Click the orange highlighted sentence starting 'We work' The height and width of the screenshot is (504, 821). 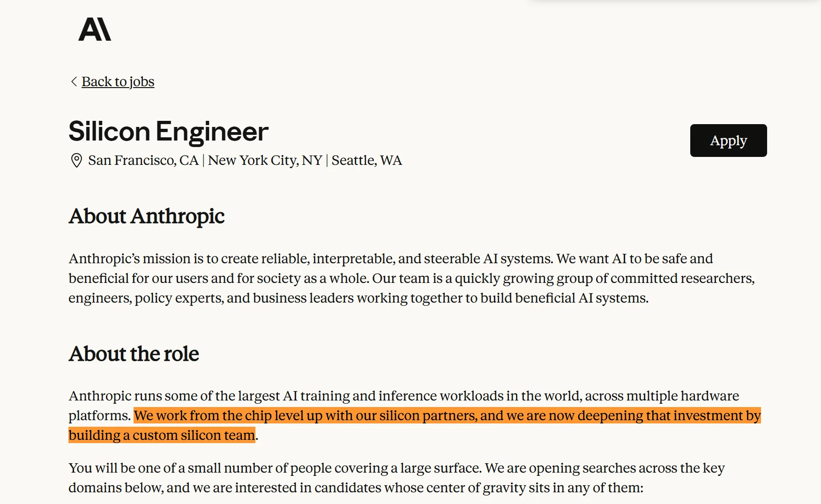pyautogui.click(x=447, y=415)
